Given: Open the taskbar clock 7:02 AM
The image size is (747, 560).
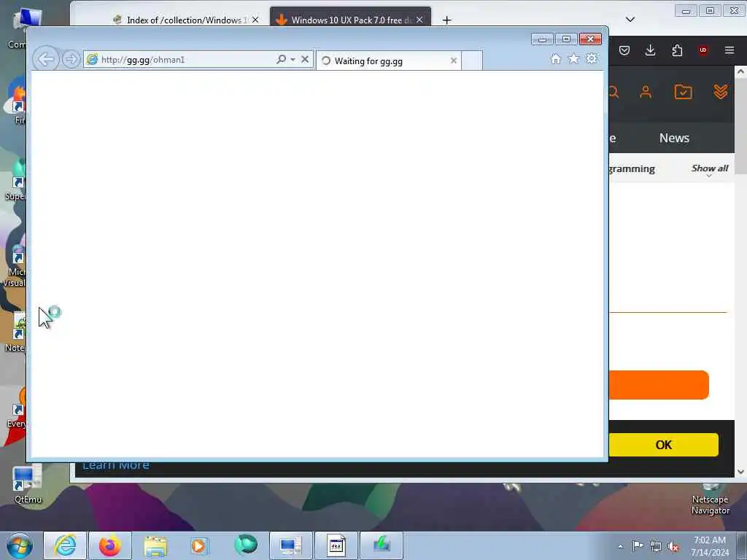Looking at the screenshot, I should pos(710,546).
